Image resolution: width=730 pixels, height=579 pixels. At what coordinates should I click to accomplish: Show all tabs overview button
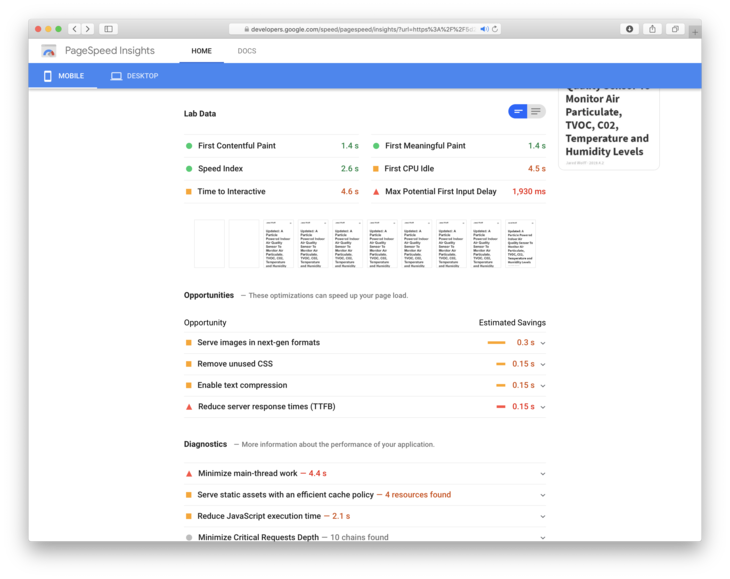pos(675,29)
